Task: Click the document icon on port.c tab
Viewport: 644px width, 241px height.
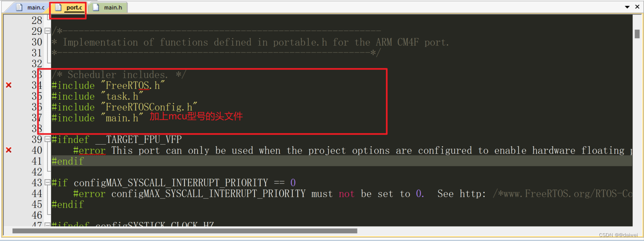Action: [x=58, y=7]
